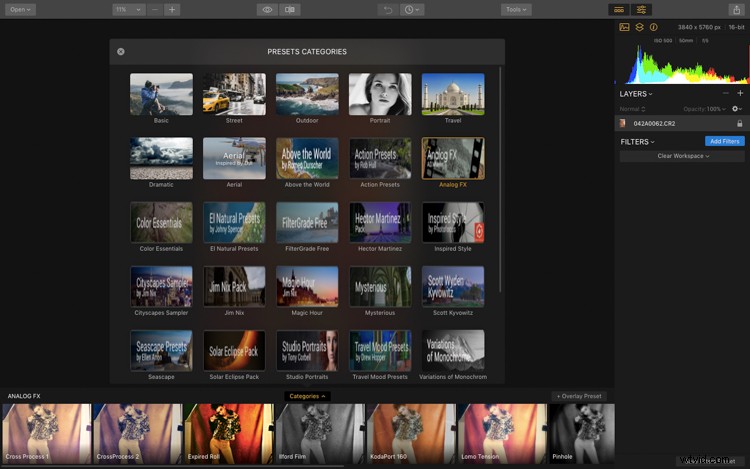This screenshot has width=750, height=469.
Task: Collapse the FILTERS section header
Action: point(637,142)
